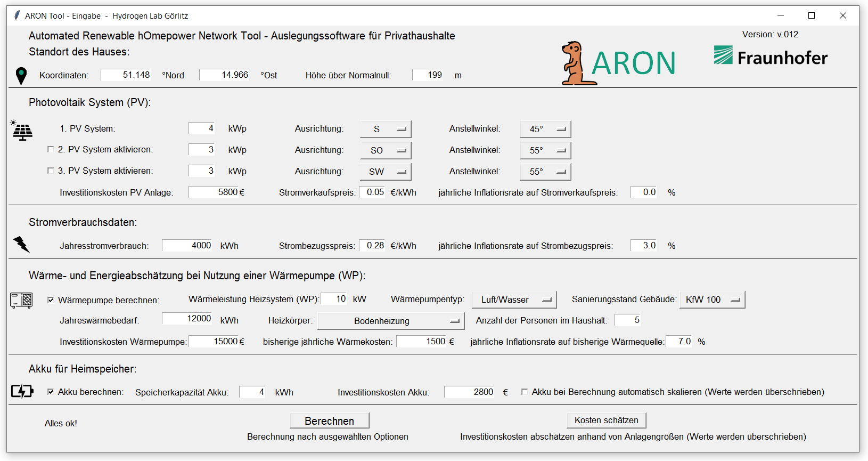The image size is (868, 461).
Task: Click the lightning bolt Stromverbrauch icon
Action: pos(21,245)
